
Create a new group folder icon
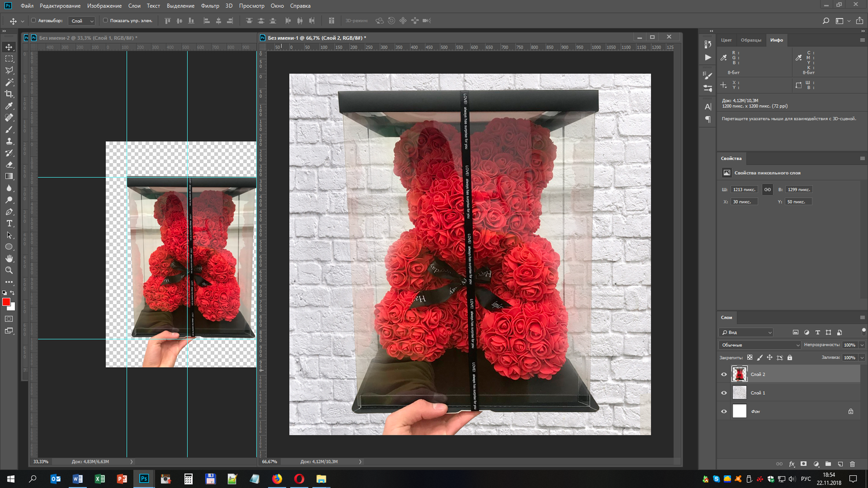828,464
